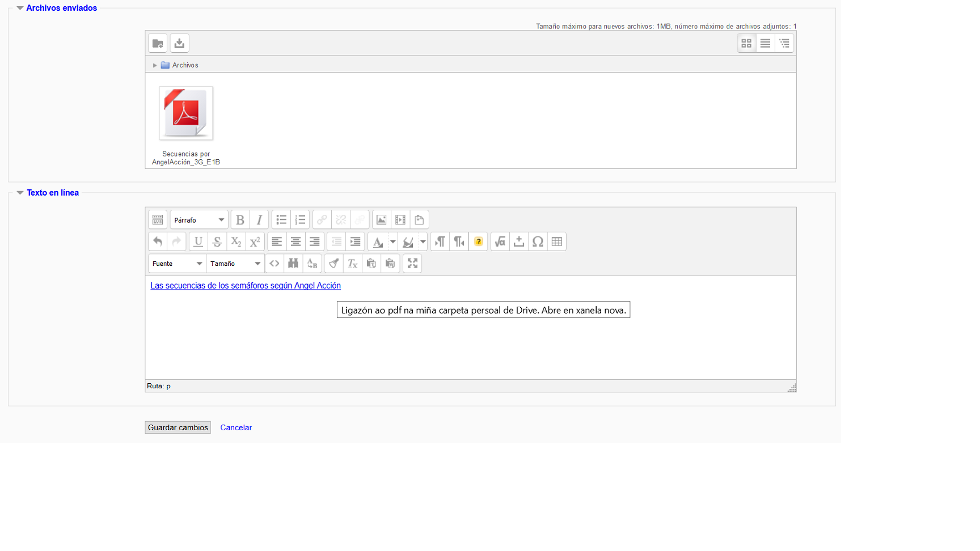Click the Cancelar link
Screen dimensions: 980x551
click(x=236, y=427)
